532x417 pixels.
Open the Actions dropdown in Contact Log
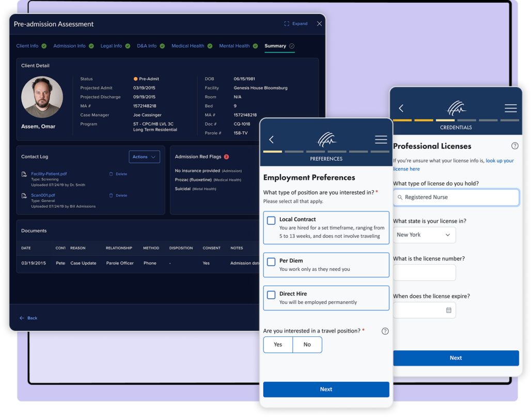pyautogui.click(x=144, y=157)
